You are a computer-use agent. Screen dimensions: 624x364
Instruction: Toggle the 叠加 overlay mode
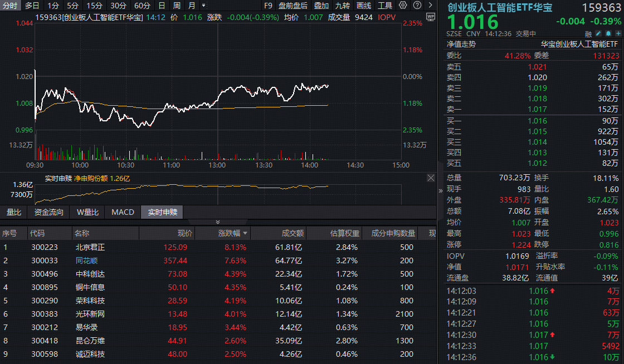pyautogui.click(x=319, y=6)
